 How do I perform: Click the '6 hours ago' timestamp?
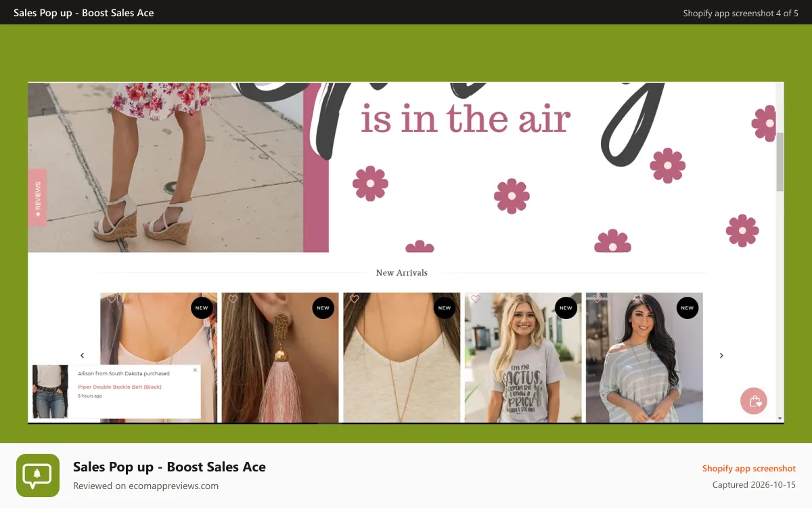[x=90, y=396]
